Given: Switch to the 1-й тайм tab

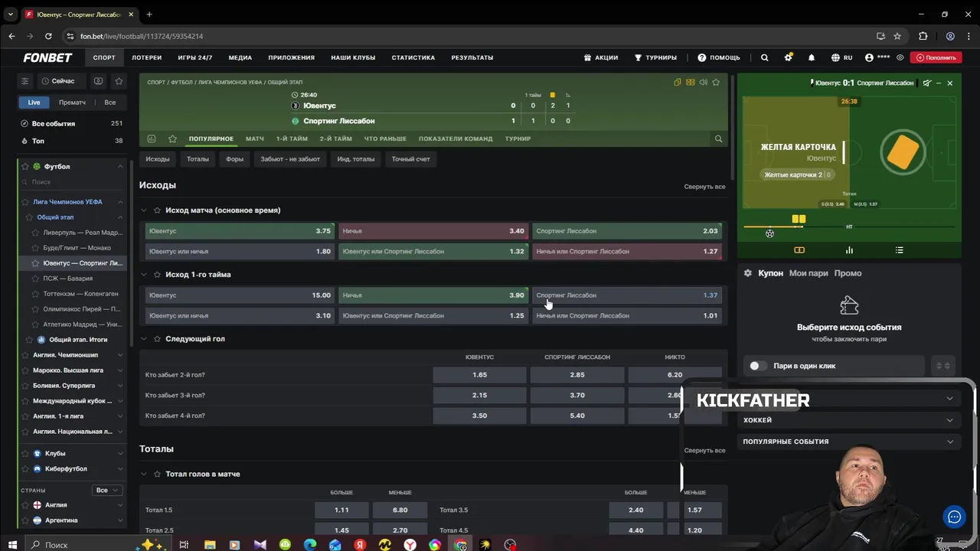Looking at the screenshot, I should (292, 139).
